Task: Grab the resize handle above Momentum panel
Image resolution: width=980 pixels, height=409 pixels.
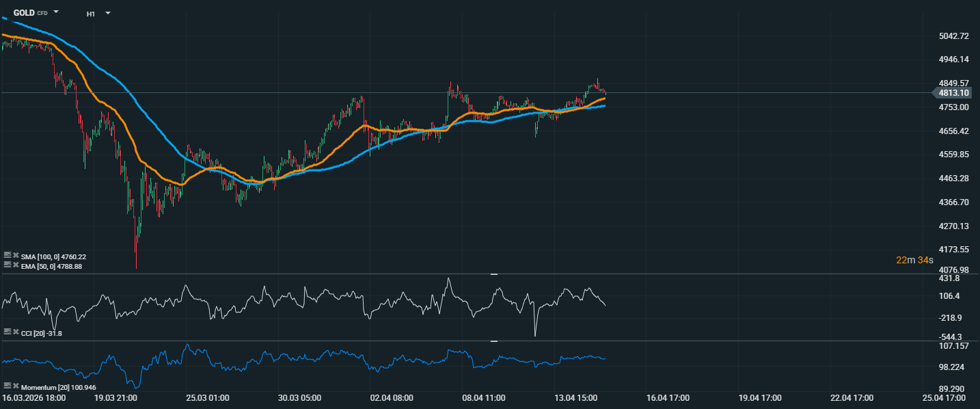Action: click(x=494, y=341)
